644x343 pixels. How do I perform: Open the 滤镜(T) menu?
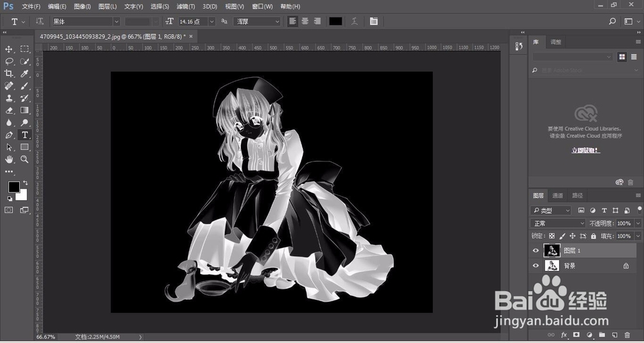pyautogui.click(x=185, y=6)
